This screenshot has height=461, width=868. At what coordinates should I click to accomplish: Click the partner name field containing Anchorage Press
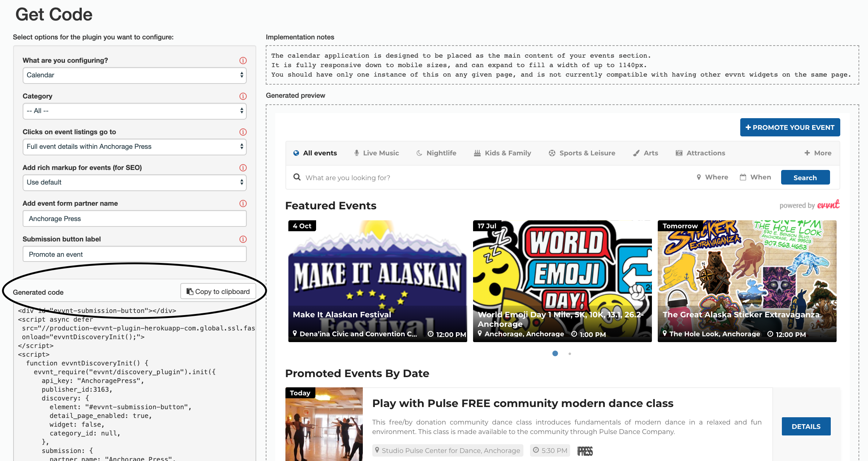[x=135, y=219]
